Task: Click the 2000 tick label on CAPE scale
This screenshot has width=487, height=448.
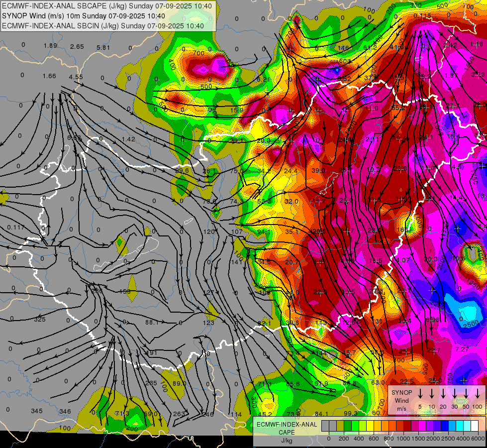Action: click(x=433, y=439)
